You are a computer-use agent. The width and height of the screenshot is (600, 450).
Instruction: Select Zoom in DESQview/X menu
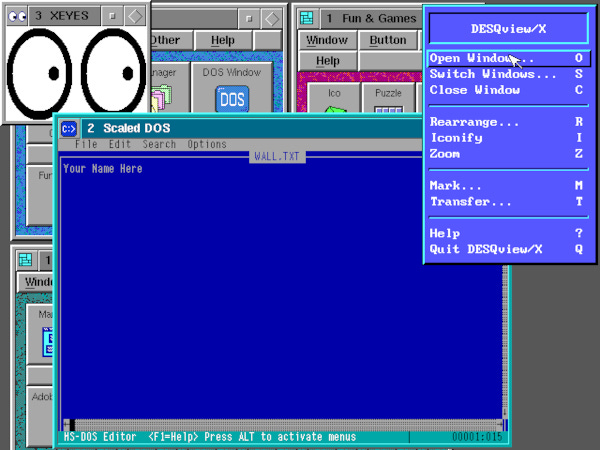tap(509, 154)
